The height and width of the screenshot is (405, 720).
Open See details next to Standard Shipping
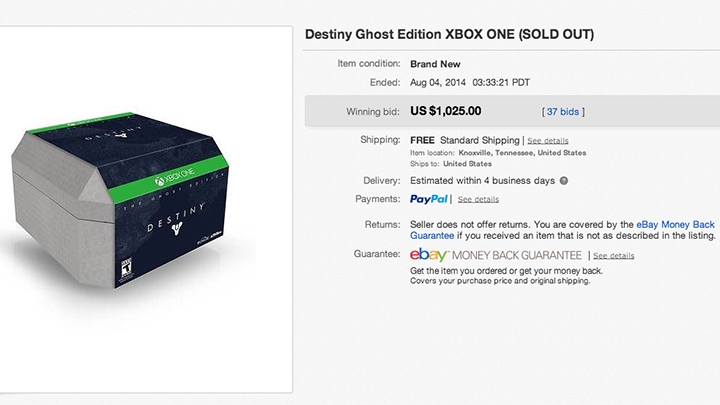[547, 141]
